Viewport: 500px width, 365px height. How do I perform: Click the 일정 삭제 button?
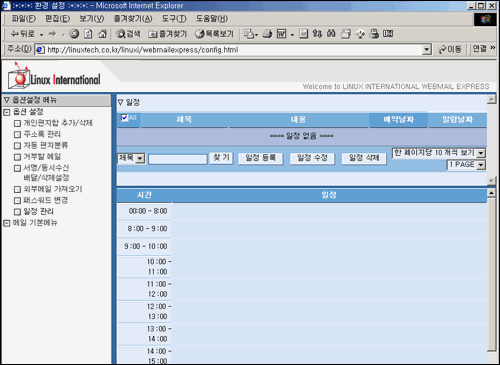[364, 158]
